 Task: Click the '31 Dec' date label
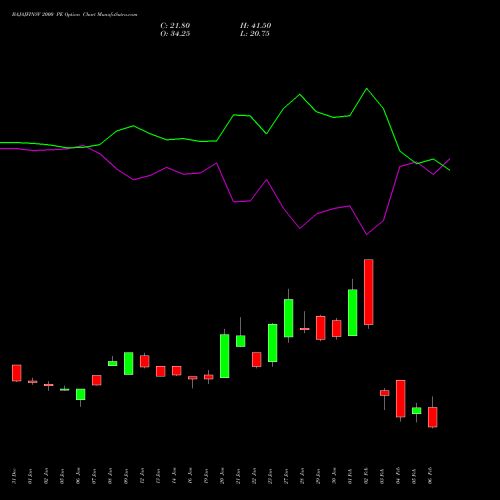[x=14, y=476]
